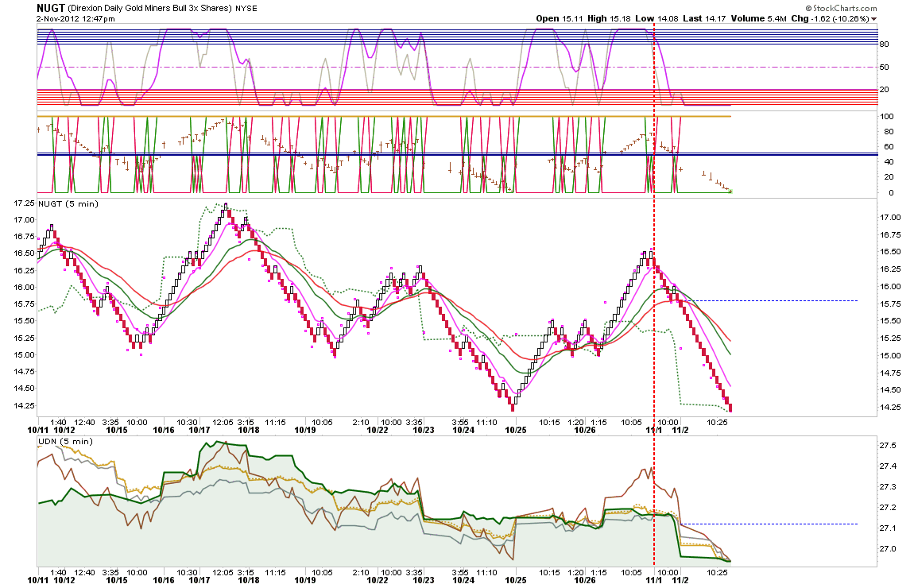
Task: Click the 10:25 time under the NUGT panel
Action: [718, 423]
